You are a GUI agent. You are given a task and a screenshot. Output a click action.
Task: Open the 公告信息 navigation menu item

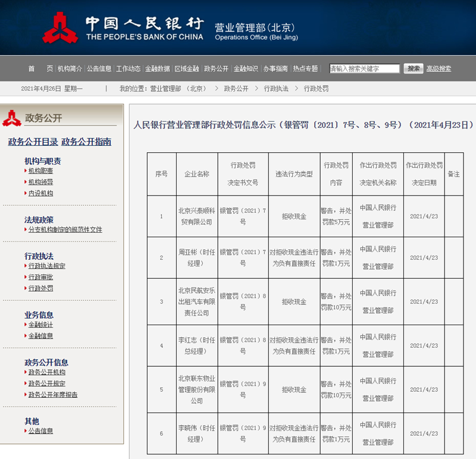tap(99, 68)
